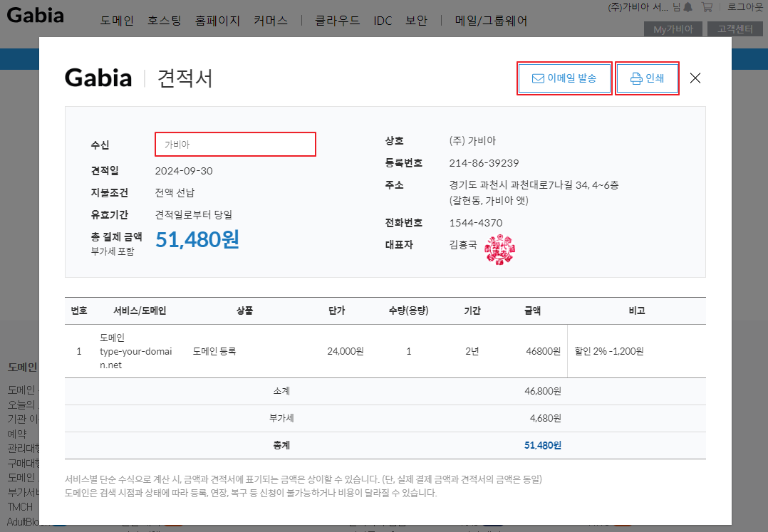Click the total amount 51,480원 in blue heading
The width and height of the screenshot is (768, 532).
(x=197, y=239)
